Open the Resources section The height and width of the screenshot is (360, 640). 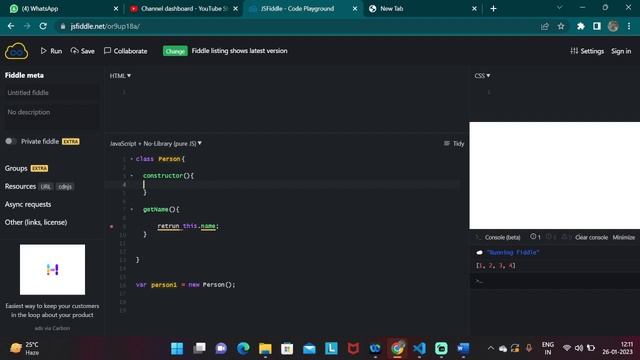(20, 187)
